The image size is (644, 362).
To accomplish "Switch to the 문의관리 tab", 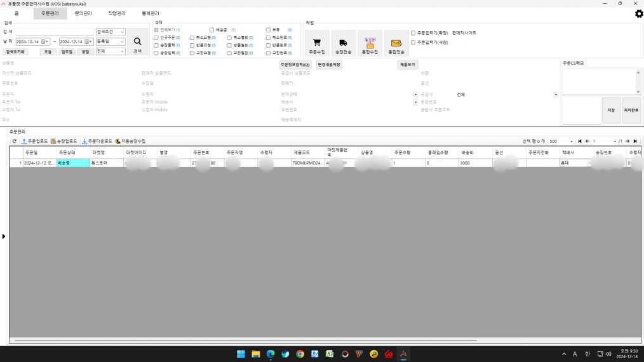I will coord(83,13).
